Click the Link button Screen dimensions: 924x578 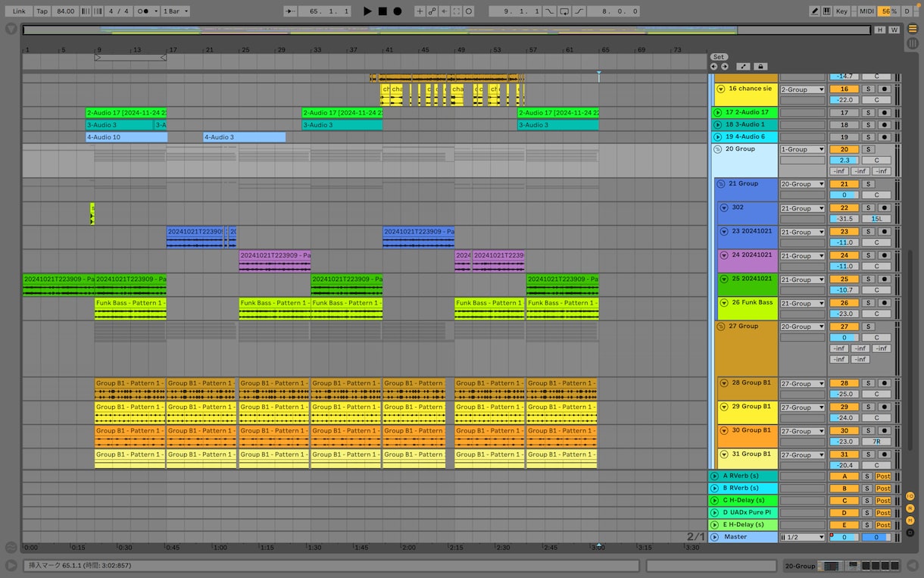19,11
